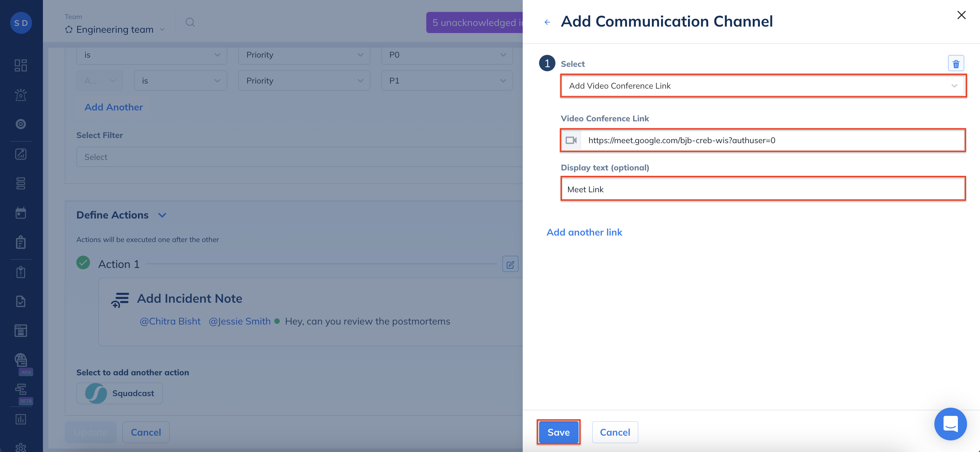Click Cancel in the channel panel

[x=614, y=432]
